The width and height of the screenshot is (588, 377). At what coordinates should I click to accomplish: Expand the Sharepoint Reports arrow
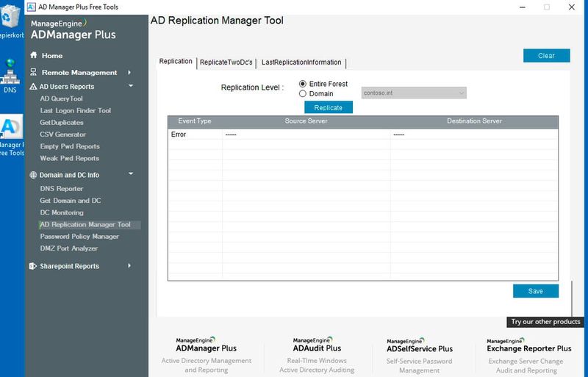coord(129,266)
